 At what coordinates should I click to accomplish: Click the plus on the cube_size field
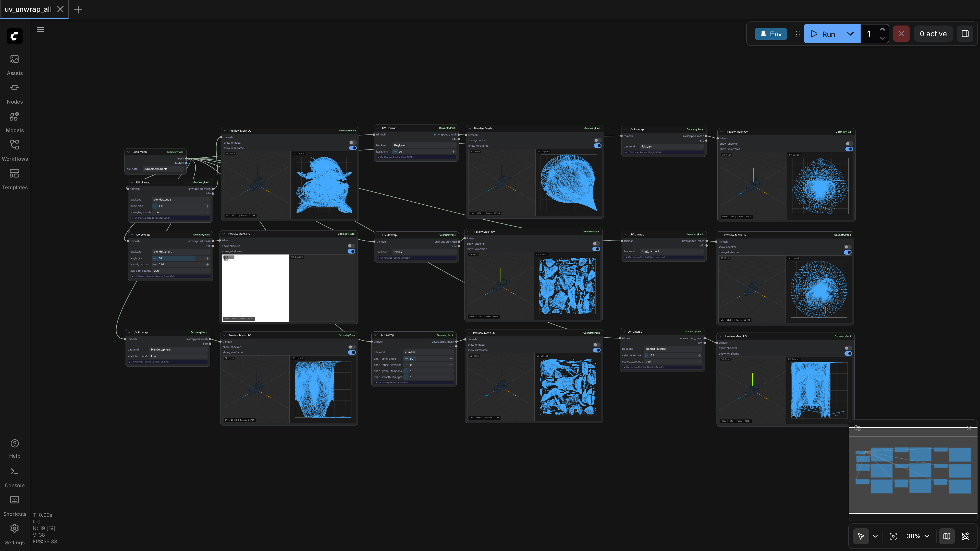tap(207, 206)
